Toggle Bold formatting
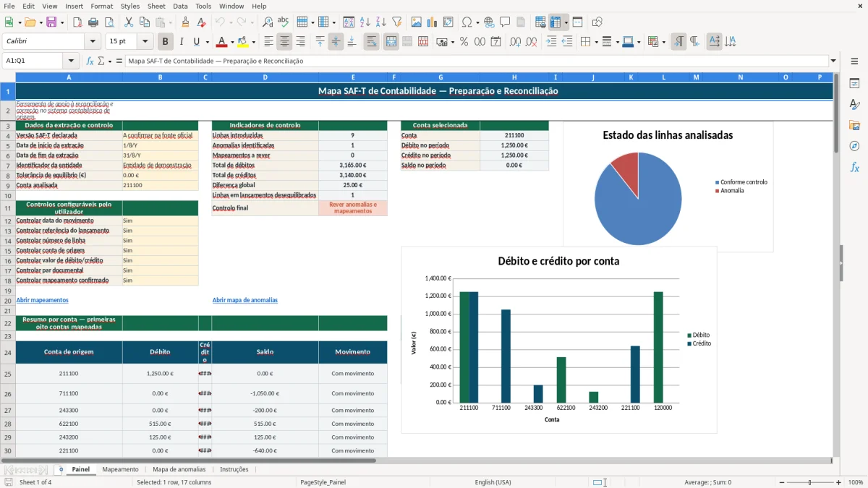The width and height of the screenshot is (868, 488). [x=166, y=42]
